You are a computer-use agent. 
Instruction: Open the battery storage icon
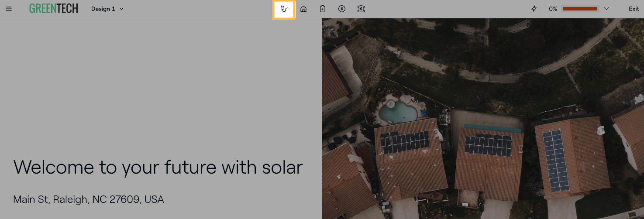pyautogui.click(x=323, y=9)
